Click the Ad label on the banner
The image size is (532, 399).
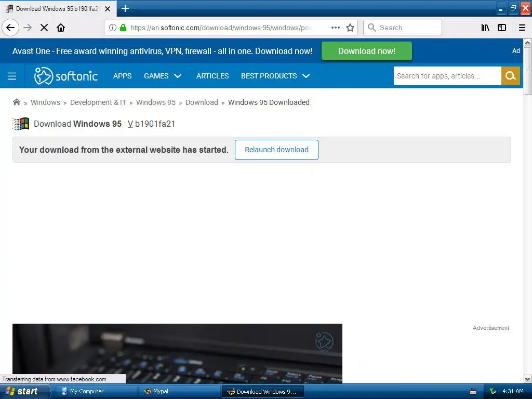point(516,51)
